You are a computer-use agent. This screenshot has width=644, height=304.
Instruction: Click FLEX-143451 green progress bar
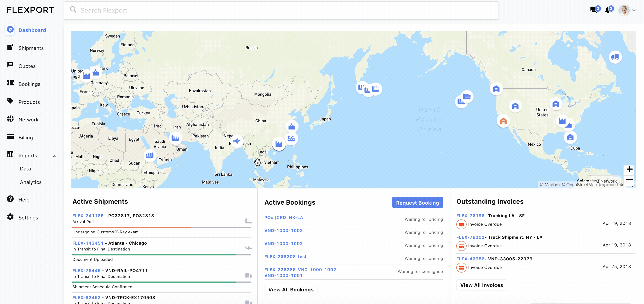click(x=154, y=255)
